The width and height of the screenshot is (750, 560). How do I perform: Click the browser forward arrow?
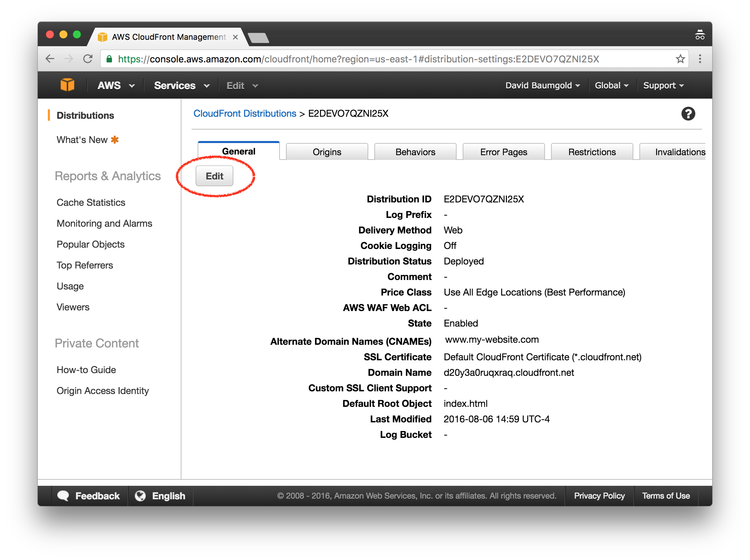click(x=69, y=59)
